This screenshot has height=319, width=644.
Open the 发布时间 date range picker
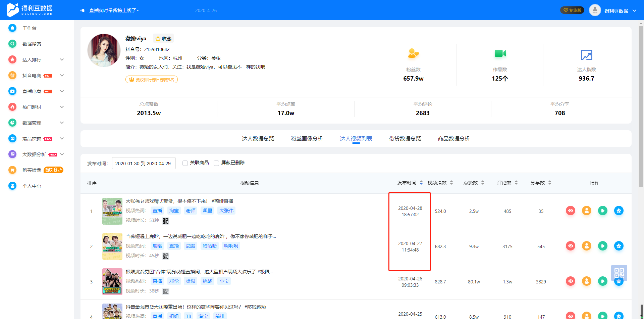coord(144,163)
